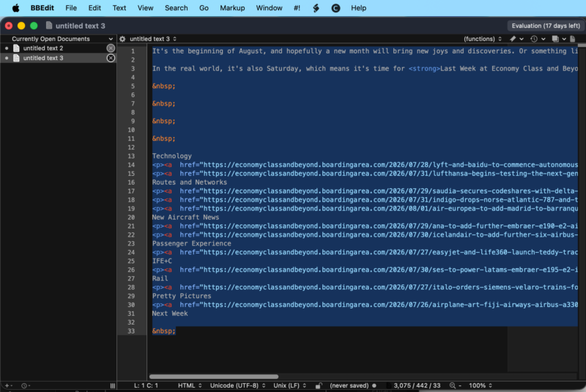Open the Search menu
The image size is (586, 392).
click(x=176, y=8)
